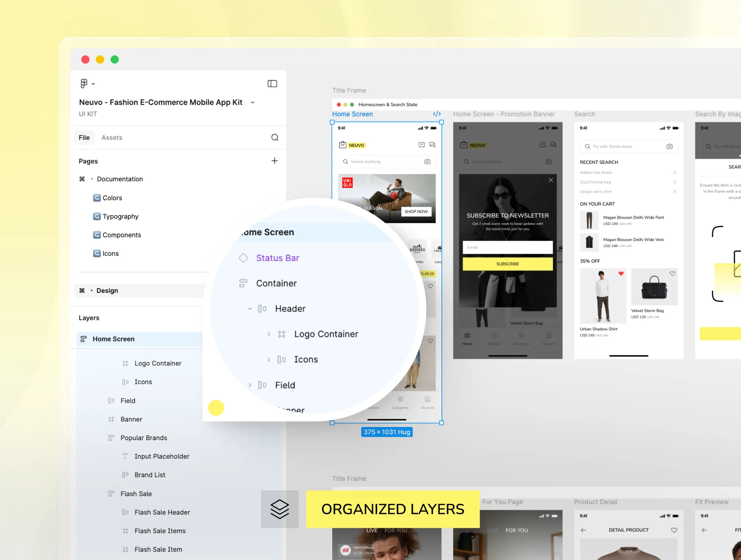Click the SHOP NOW button in banner
The height and width of the screenshot is (560, 741).
point(416,212)
